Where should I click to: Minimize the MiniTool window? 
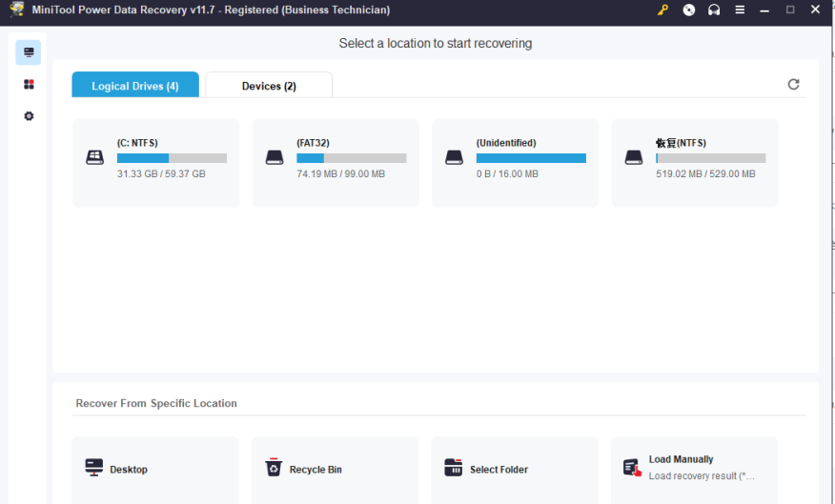pyautogui.click(x=764, y=10)
